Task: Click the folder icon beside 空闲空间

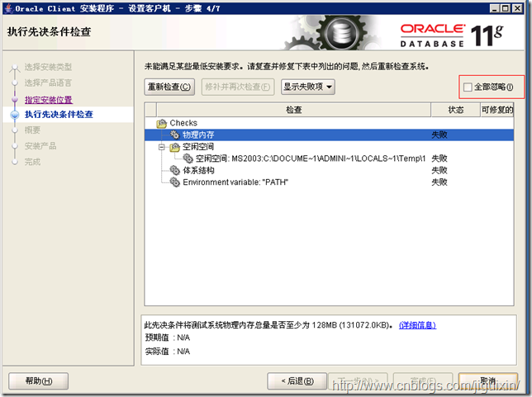Action: pyautogui.click(x=175, y=147)
